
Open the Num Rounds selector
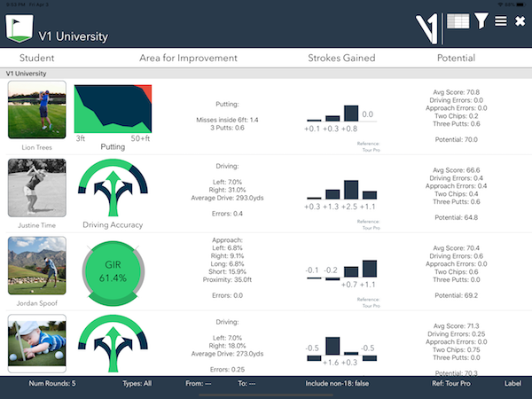[52, 386]
